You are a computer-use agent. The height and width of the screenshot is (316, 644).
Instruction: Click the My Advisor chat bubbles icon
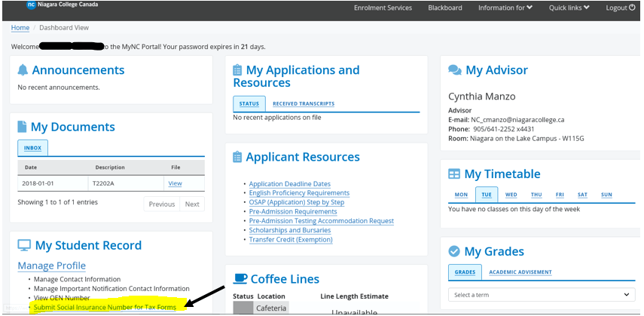click(x=454, y=70)
